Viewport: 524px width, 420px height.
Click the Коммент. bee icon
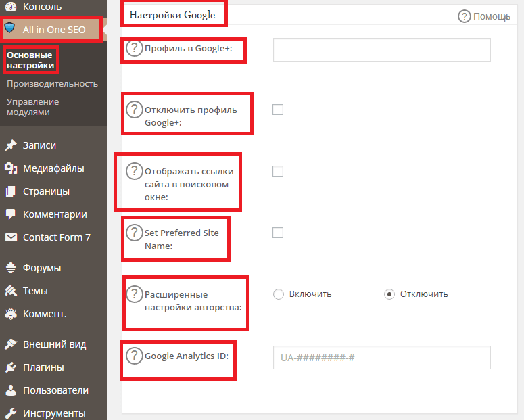point(11,314)
